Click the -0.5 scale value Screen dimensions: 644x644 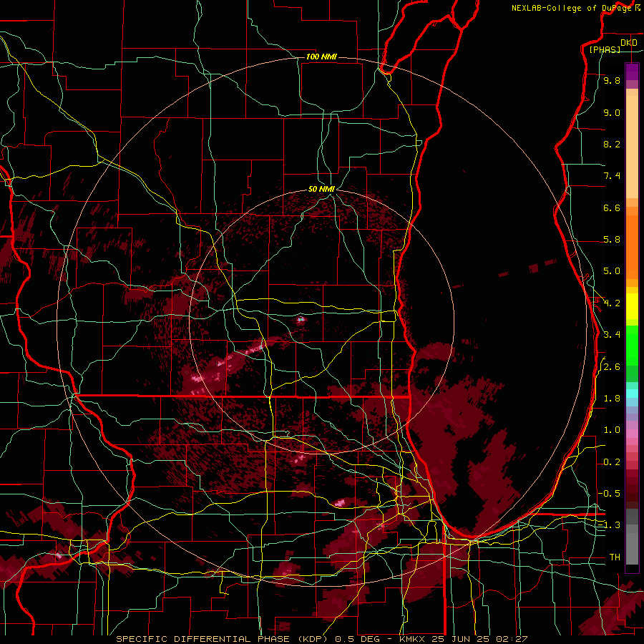[x=609, y=494]
